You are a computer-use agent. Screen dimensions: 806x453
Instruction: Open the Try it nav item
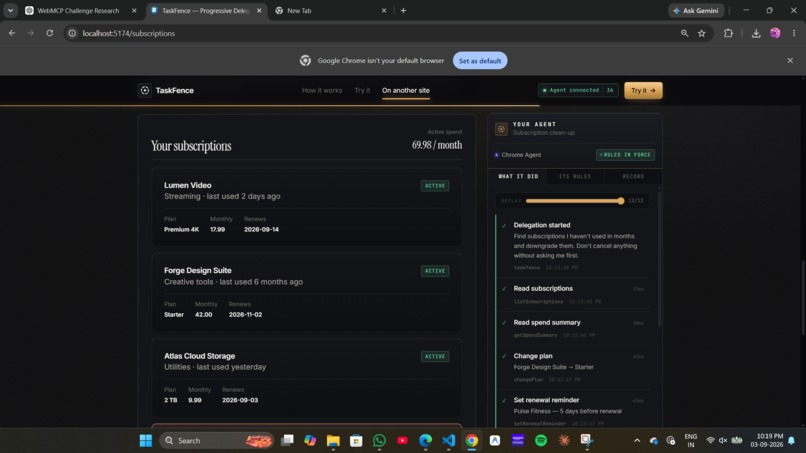pos(362,90)
